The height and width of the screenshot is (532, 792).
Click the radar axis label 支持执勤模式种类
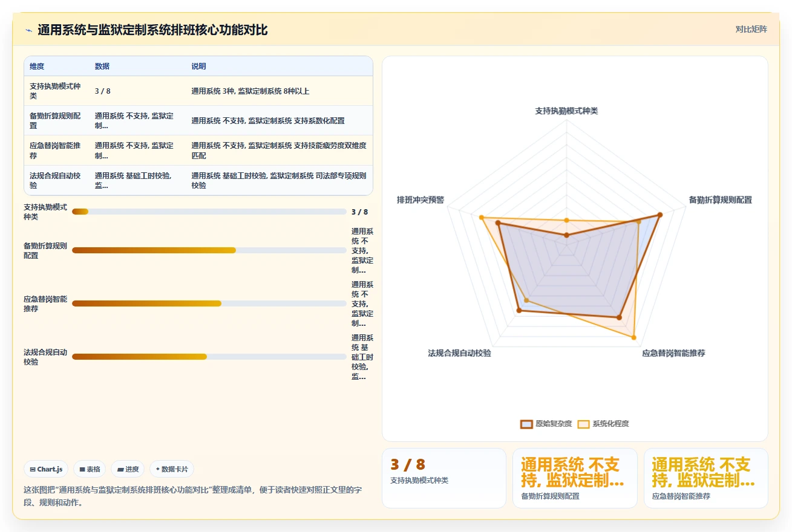(566, 111)
